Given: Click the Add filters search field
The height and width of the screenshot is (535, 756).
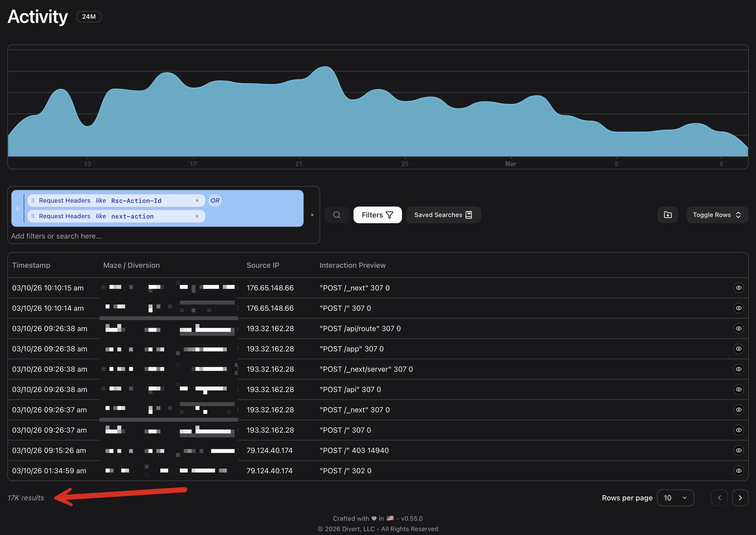Looking at the screenshot, I should [x=132, y=236].
